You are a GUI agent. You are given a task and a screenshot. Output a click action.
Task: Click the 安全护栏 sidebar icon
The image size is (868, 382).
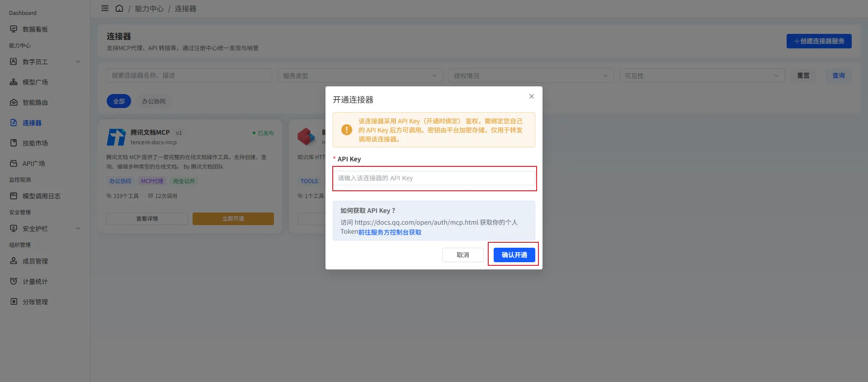pyautogui.click(x=14, y=228)
